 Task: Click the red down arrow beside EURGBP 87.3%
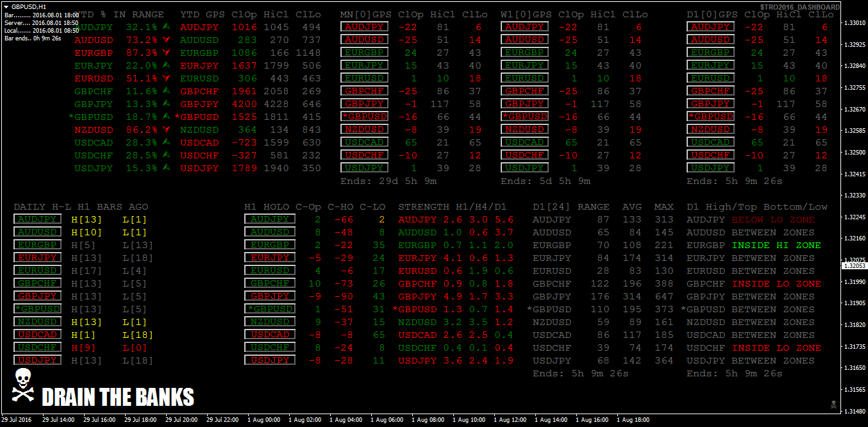pos(167,53)
